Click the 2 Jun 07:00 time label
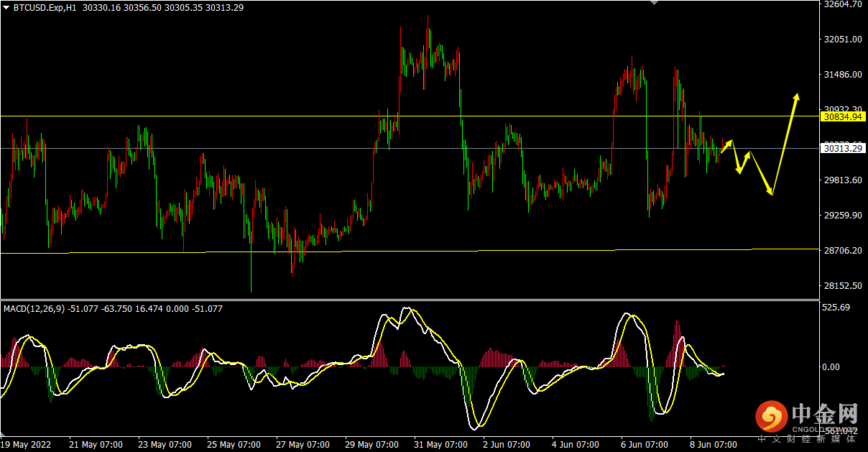 point(507,445)
